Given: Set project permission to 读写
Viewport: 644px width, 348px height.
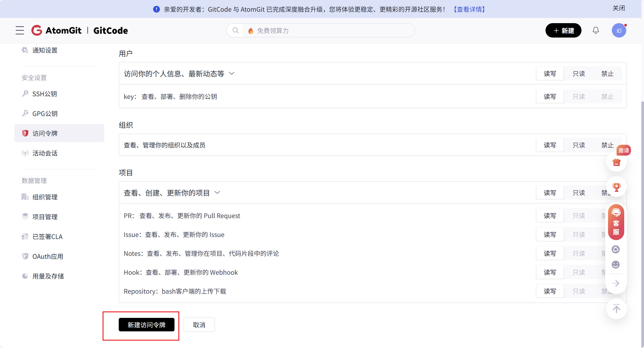Looking at the screenshot, I should pos(550,193).
